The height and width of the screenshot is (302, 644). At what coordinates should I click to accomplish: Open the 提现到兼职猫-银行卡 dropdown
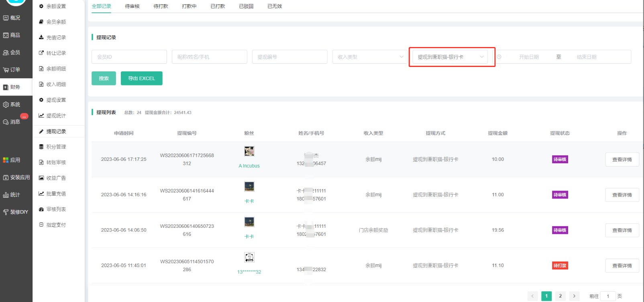click(x=450, y=57)
